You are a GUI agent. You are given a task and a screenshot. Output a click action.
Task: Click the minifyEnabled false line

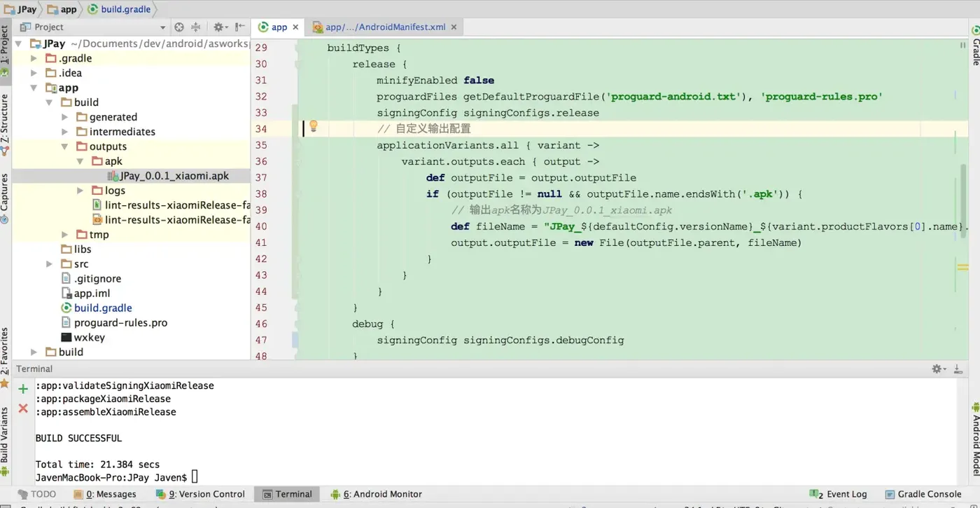coord(435,80)
